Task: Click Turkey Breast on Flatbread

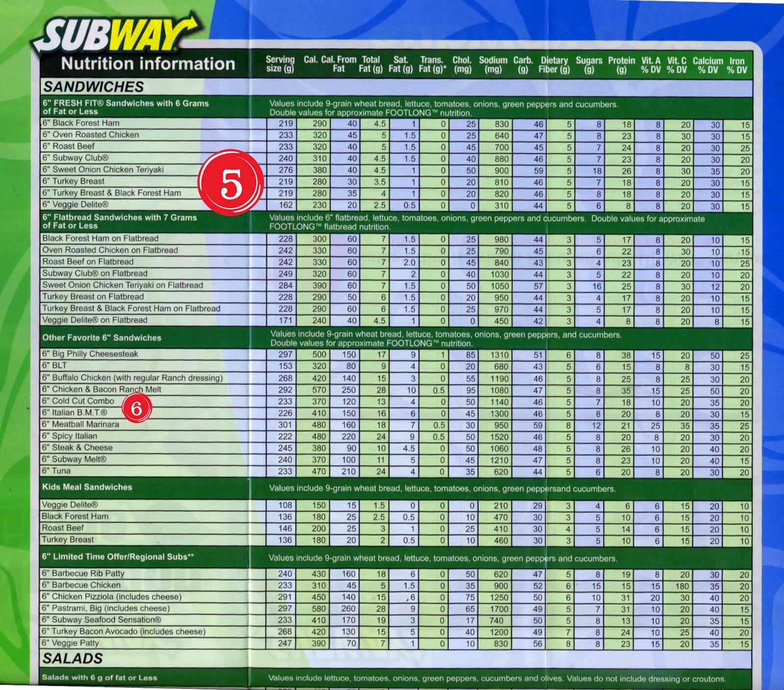Action: point(93,297)
